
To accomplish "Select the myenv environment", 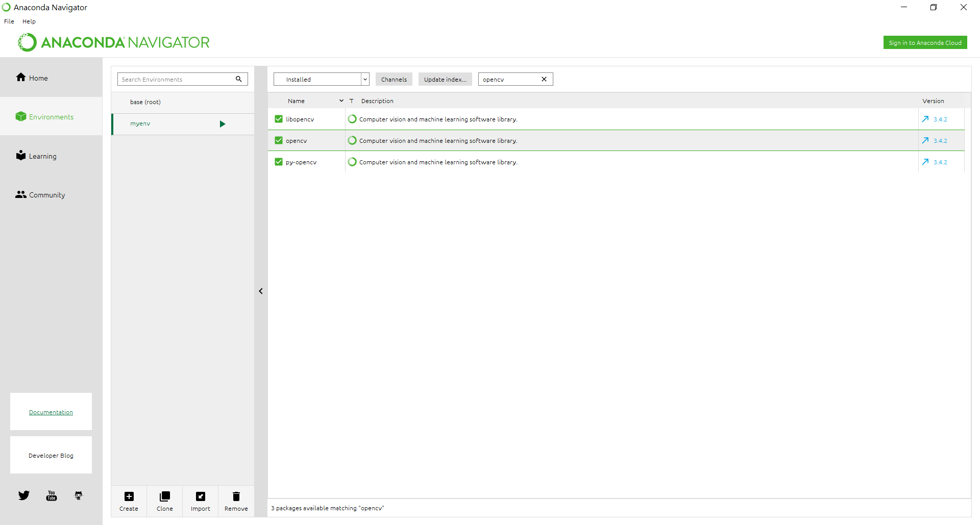I will coord(183,124).
